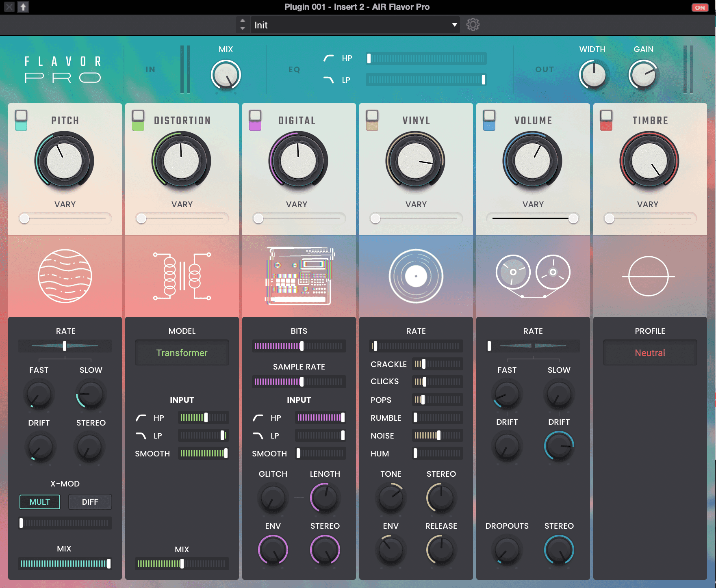Disable the Volume module switch

(489, 121)
